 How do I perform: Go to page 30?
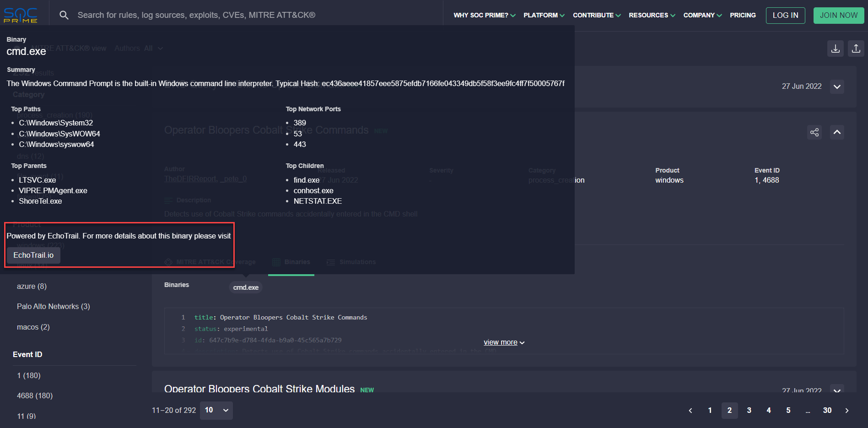(827, 411)
